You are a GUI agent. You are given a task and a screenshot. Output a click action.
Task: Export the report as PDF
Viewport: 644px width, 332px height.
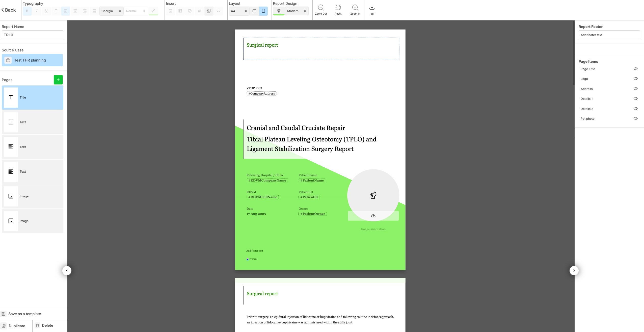pyautogui.click(x=371, y=10)
